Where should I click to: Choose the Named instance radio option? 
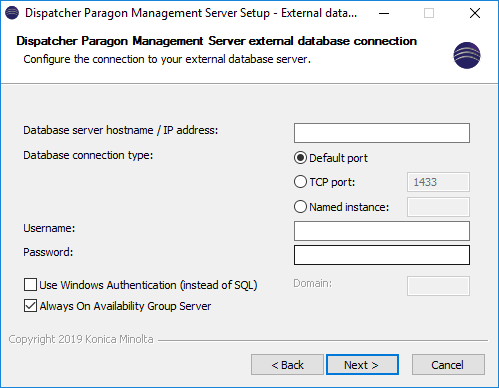point(300,207)
